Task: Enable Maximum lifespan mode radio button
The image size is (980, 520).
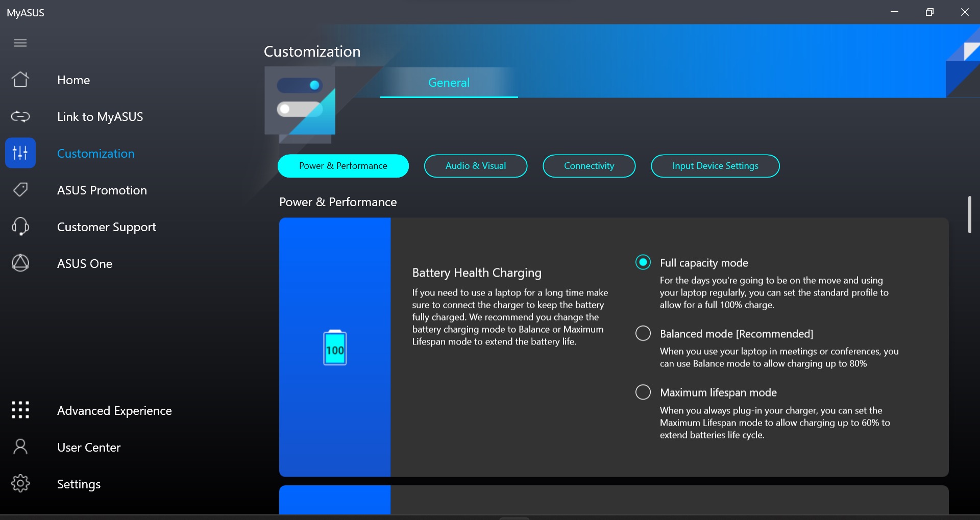Action: pos(643,392)
